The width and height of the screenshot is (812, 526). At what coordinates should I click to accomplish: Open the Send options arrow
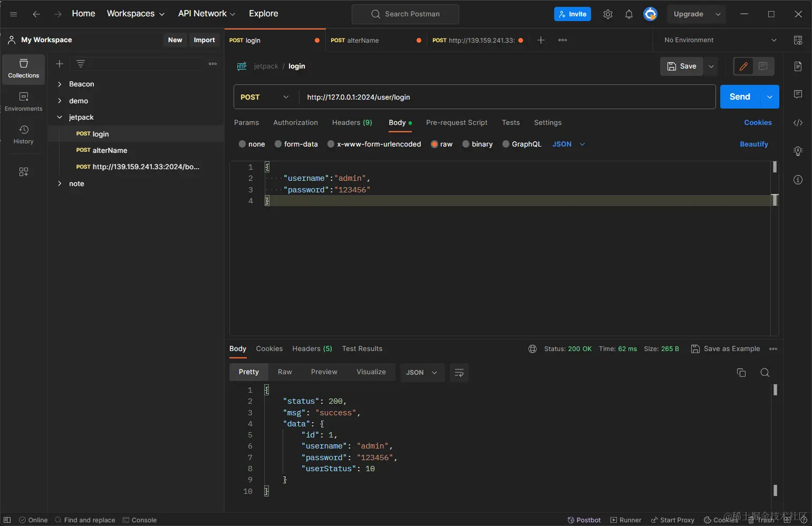pos(770,97)
